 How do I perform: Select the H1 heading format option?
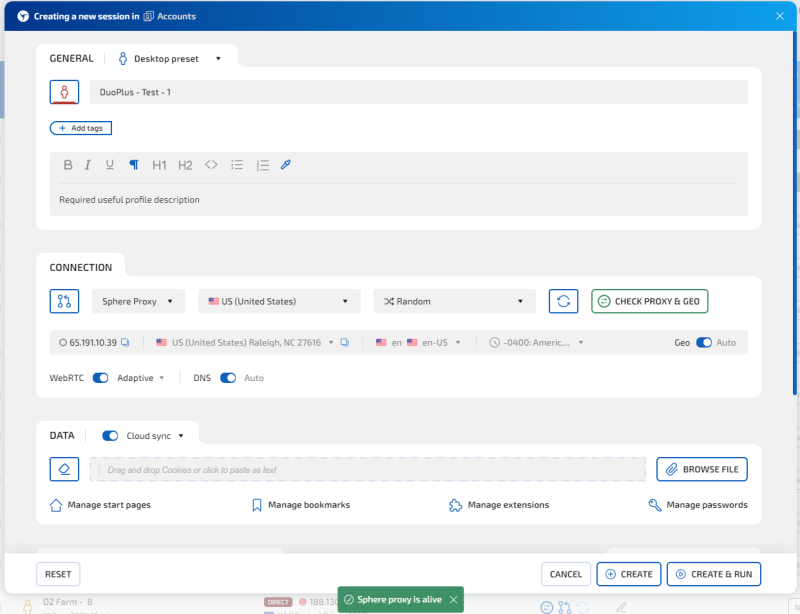coord(159,165)
